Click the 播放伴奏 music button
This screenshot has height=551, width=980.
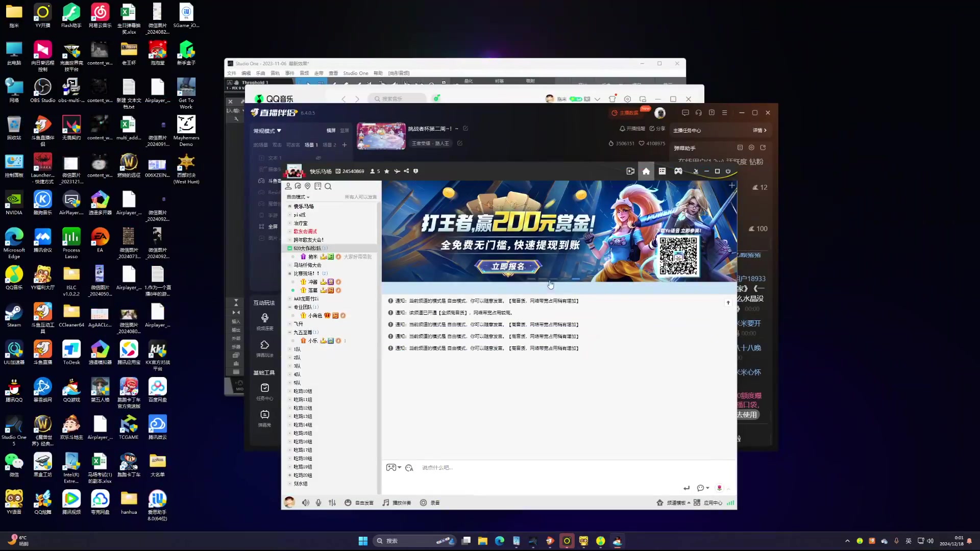[397, 503]
